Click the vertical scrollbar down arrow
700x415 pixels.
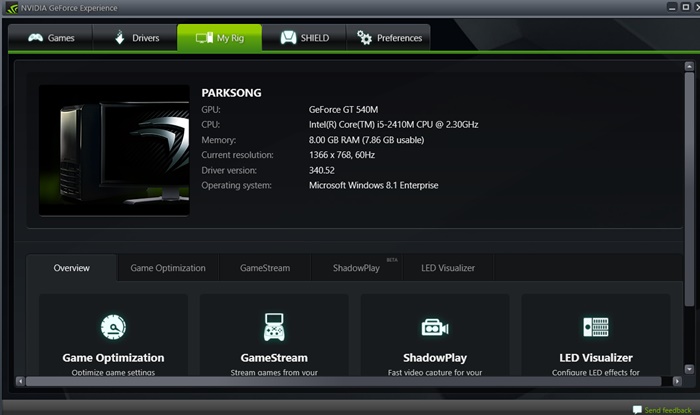pyautogui.click(x=689, y=369)
